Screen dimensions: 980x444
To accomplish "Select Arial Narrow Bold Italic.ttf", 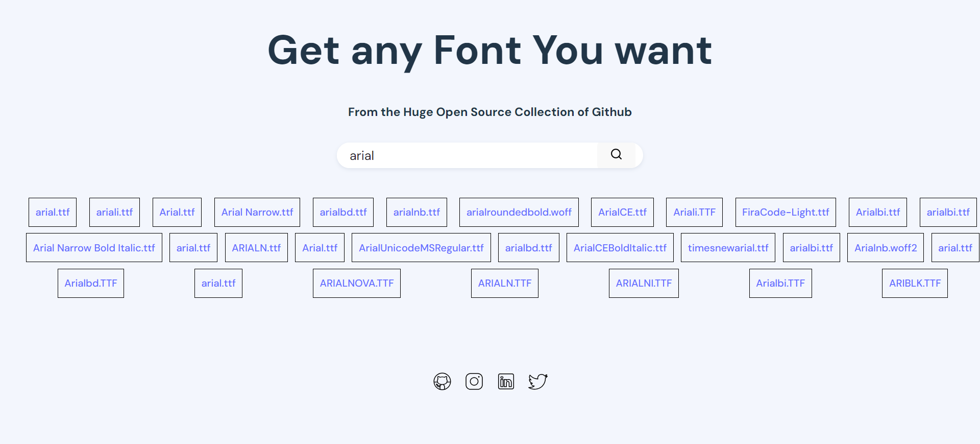I will [x=94, y=248].
